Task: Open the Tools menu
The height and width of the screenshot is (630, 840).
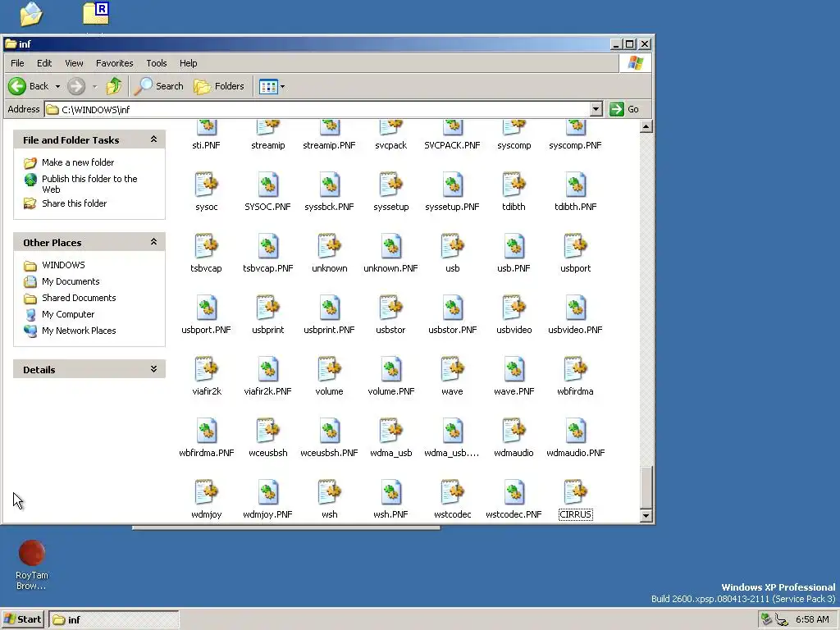Action: [x=157, y=63]
